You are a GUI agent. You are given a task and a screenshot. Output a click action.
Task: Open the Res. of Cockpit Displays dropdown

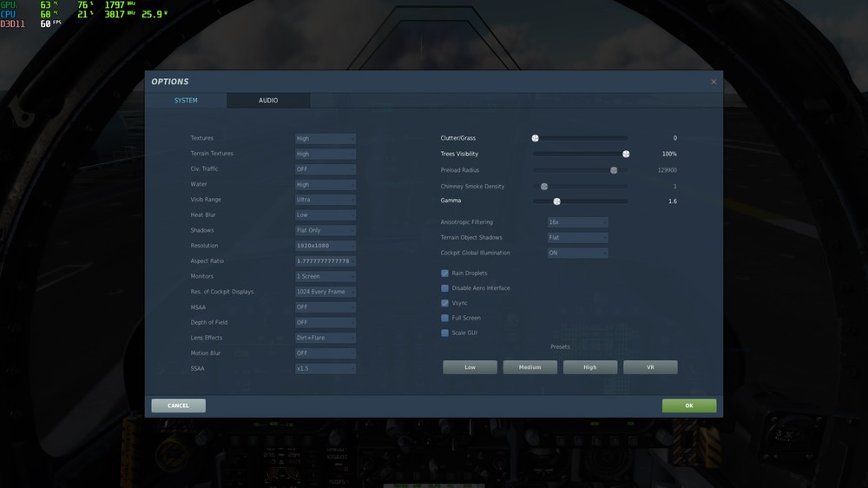pyautogui.click(x=325, y=292)
